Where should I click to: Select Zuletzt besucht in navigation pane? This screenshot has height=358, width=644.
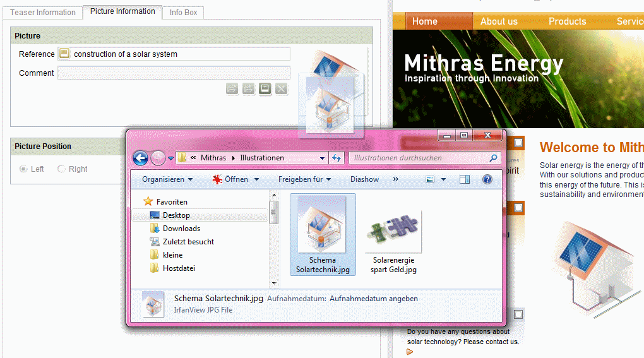[x=188, y=242]
